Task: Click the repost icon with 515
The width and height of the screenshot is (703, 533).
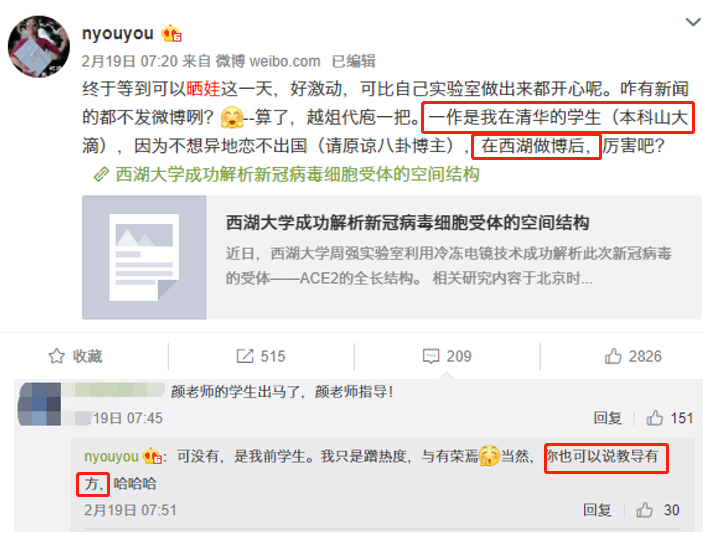Action: click(x=245, y=356)
